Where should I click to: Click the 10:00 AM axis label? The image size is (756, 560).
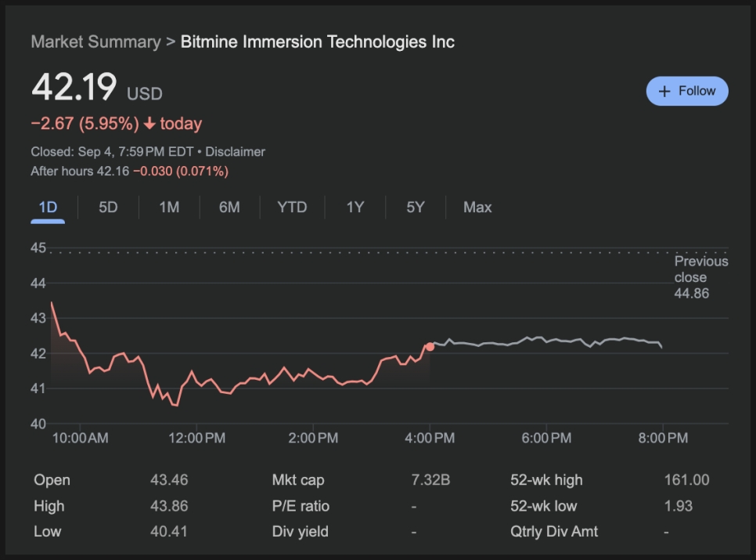pos(80,438)
